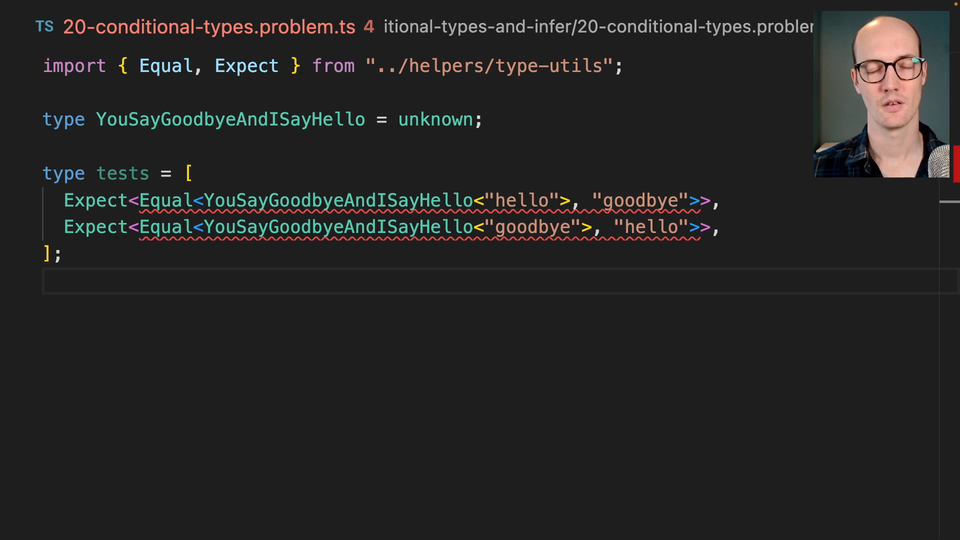Click YouSayGoodbyeAndISayHello in the type declaration
The image size is (960, 540).
coord(230,120)
